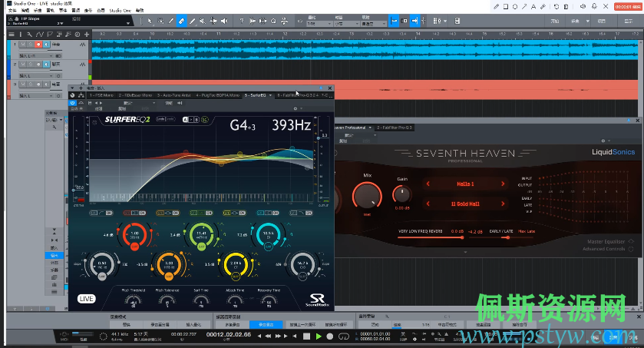This screenshot has height=348, width=644.
Task: Click the LIVE button in SurferEQ2
Action: click(x=87, y=298)
